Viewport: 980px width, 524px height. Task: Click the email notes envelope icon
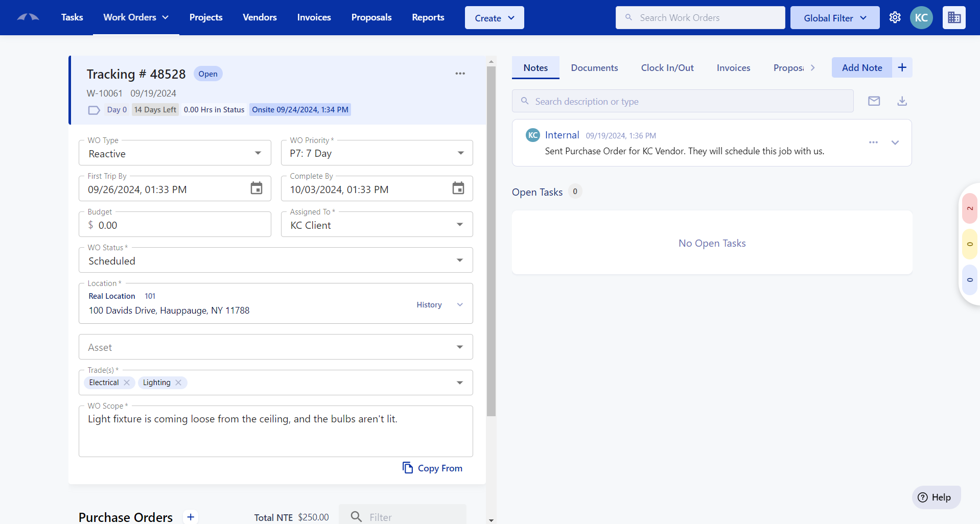pos(874,101)
